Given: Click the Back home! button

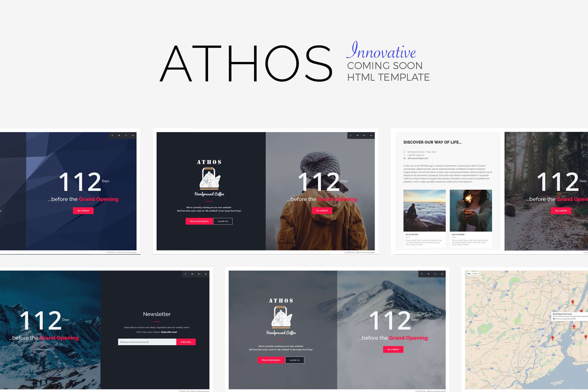Looking at the screenshot, I should coord(44,350).
